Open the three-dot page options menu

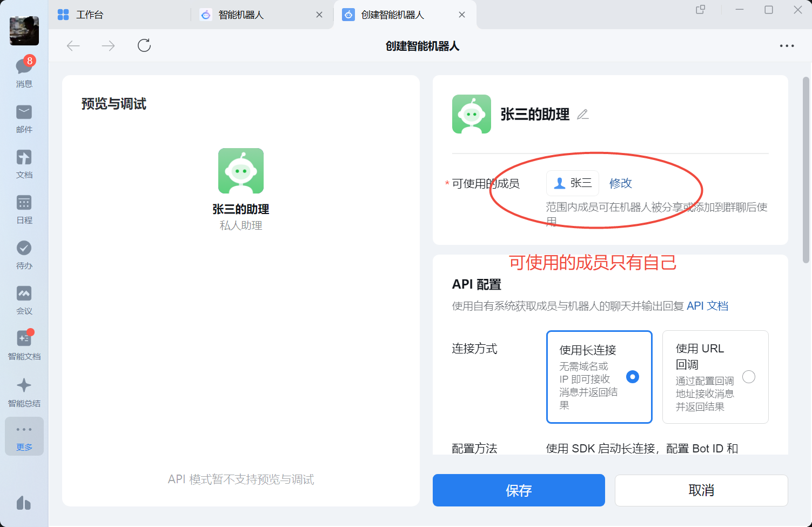[787, 46]
